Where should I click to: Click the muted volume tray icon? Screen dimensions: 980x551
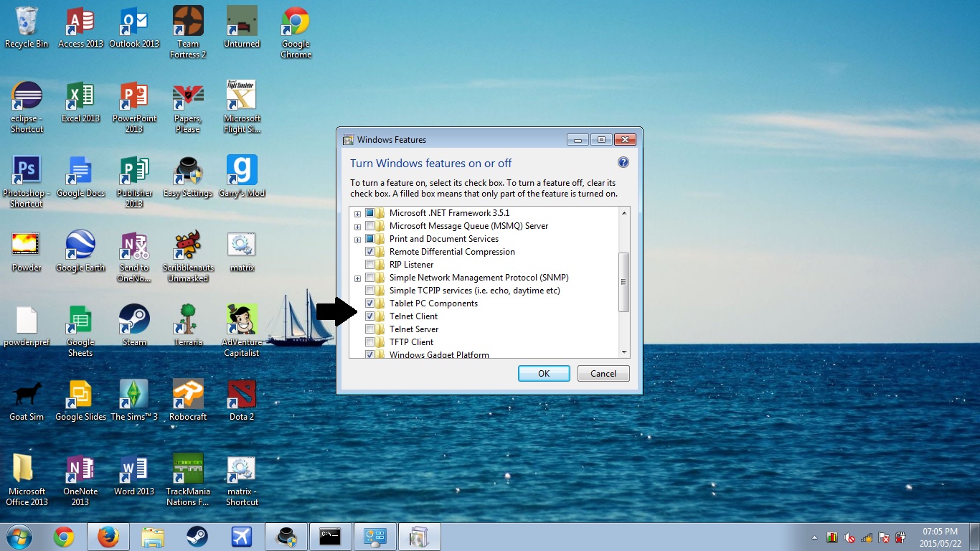point(850,537)
